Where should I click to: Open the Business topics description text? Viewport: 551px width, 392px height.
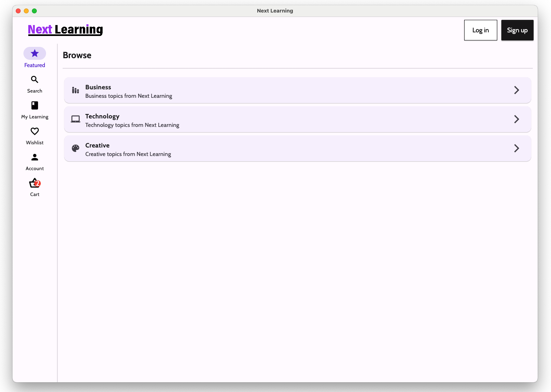(x=128, y=96)
